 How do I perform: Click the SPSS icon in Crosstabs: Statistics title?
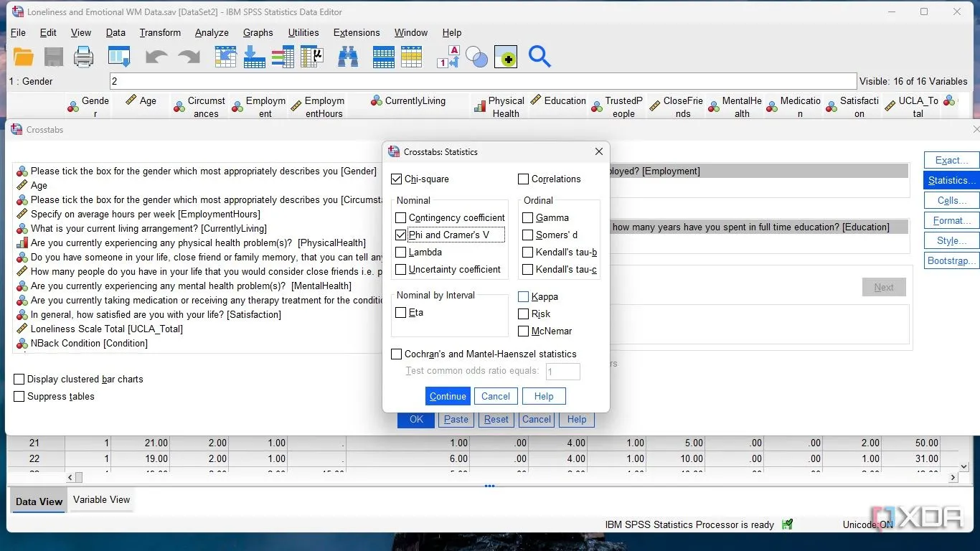[393, 151]
